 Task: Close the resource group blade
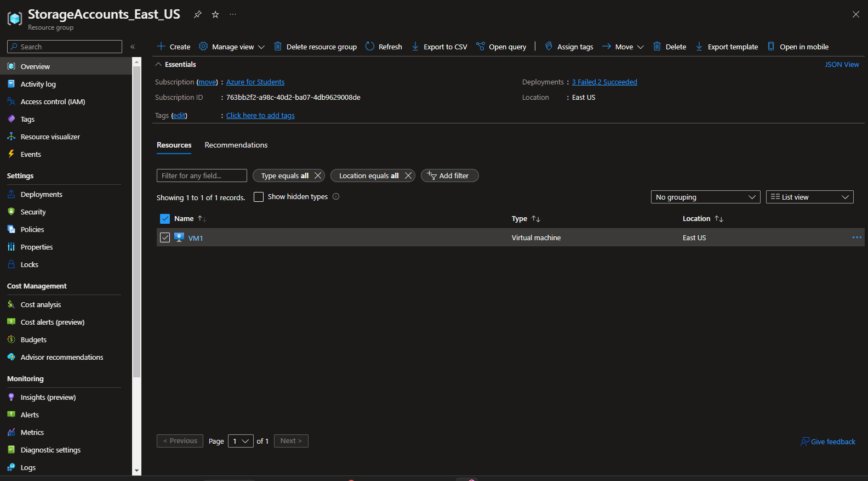click(856, 14)
